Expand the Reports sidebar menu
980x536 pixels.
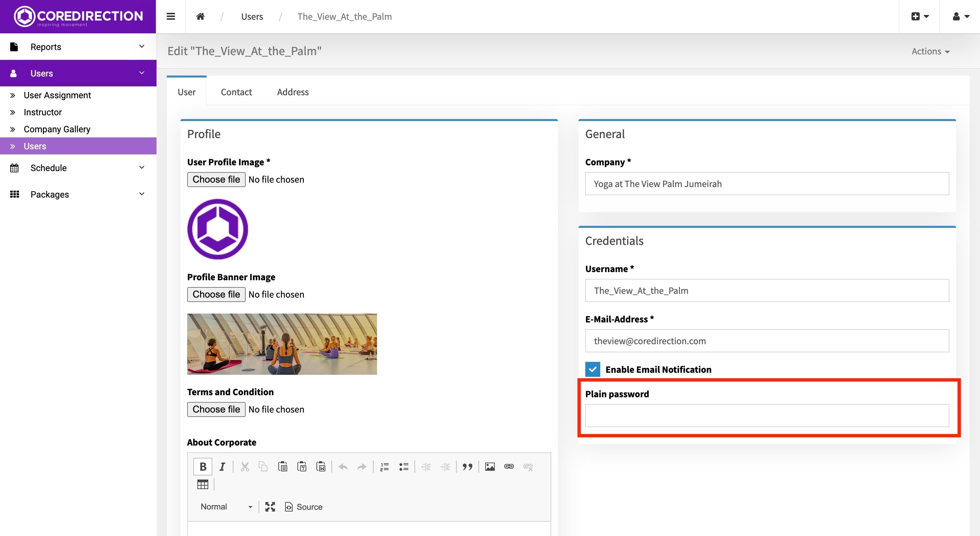[78, 46]
